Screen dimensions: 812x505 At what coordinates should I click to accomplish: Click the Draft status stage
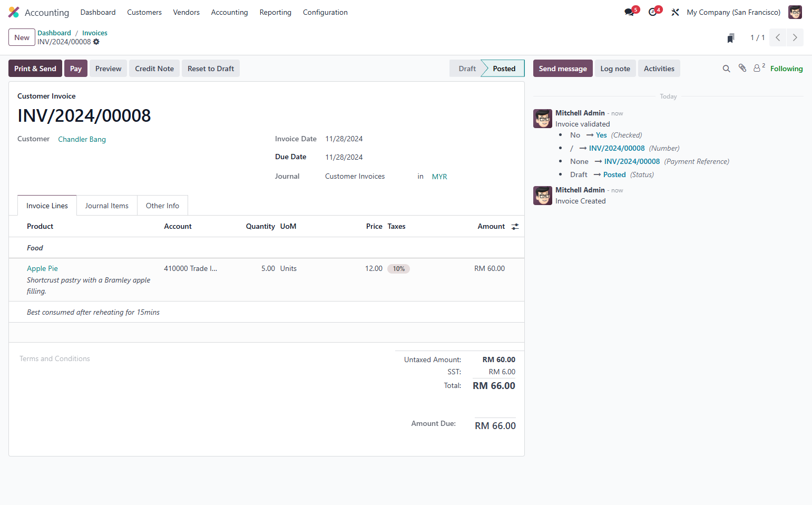click(467, 69)
